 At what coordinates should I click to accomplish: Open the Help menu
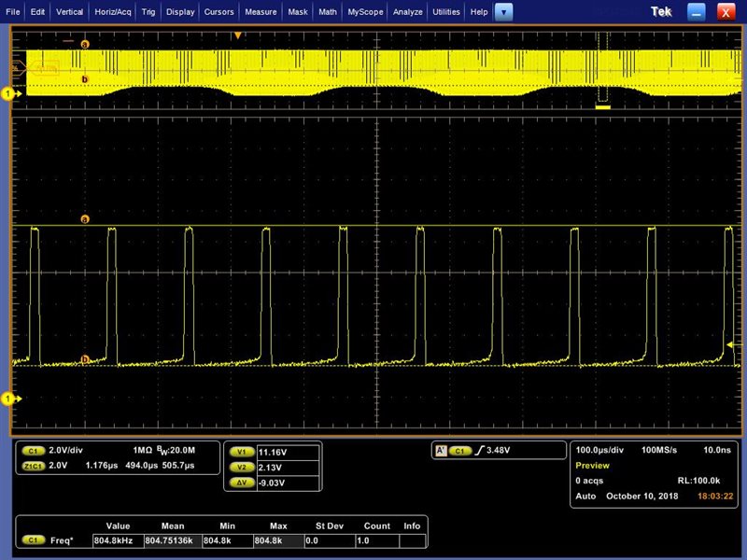pyautogui.click(x=479, y=12)
